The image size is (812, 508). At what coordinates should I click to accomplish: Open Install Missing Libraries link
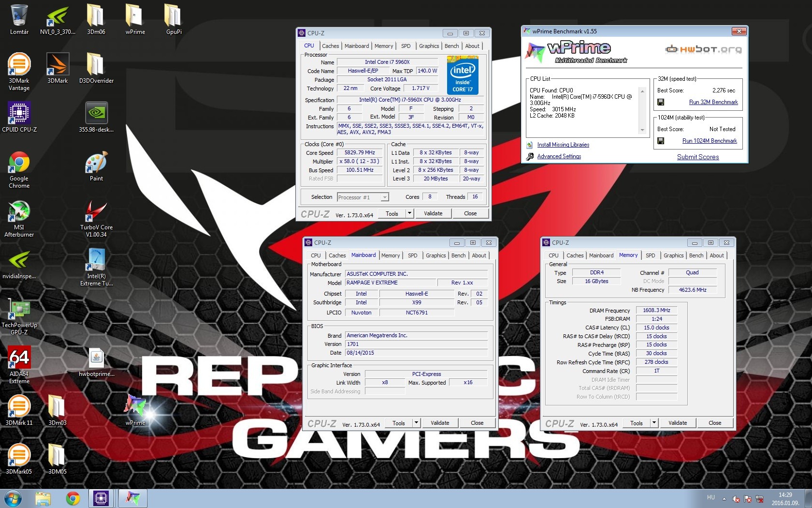click(x=563, y=145)
